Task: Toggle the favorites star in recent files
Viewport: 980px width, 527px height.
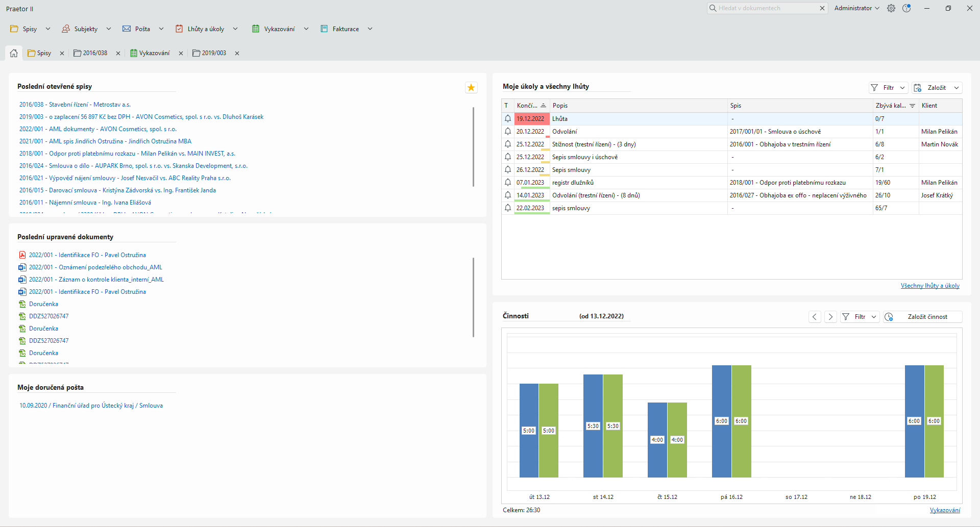Action: [x=471, y=88]
